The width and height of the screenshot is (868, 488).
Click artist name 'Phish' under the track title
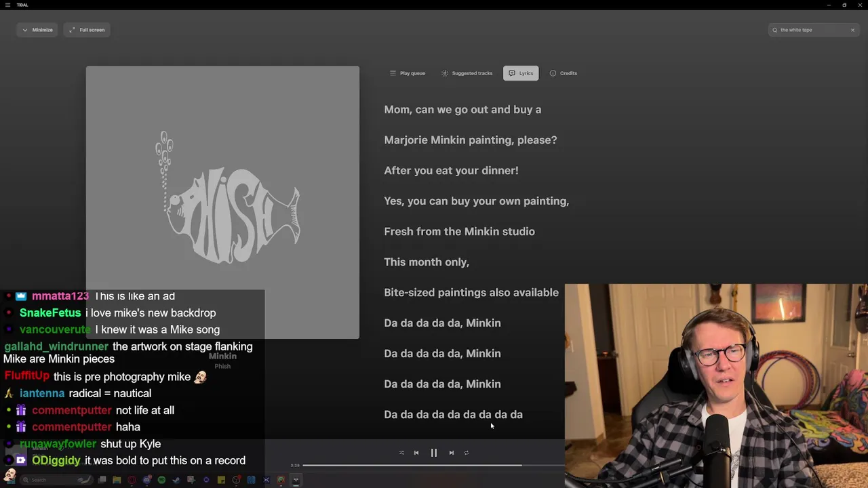222,367
